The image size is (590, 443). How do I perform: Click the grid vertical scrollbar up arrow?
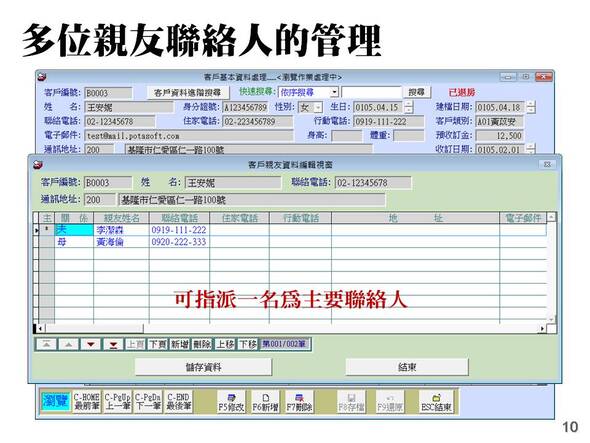[x=551, y=217]
